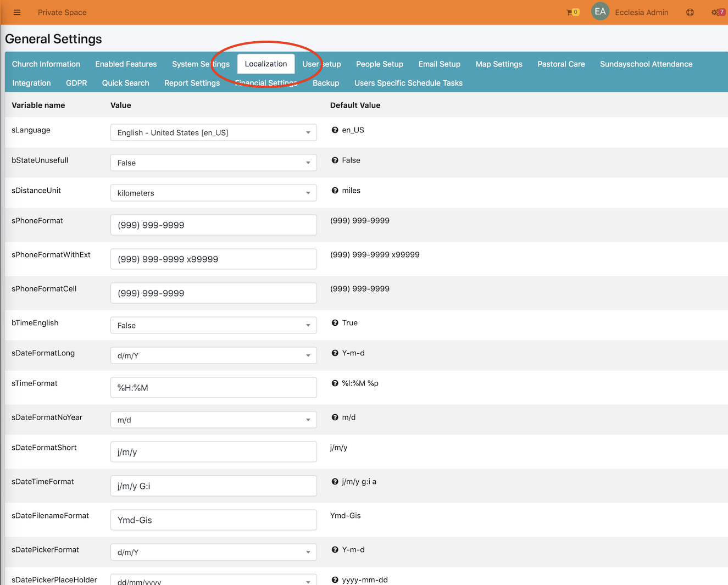Open the support lifebuoy icon

pyautogui.click(x=690, y=12)
